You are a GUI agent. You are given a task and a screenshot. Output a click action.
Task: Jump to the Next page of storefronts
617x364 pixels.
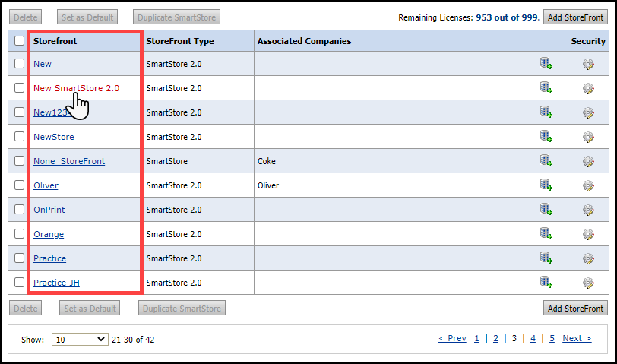(576, 338)
